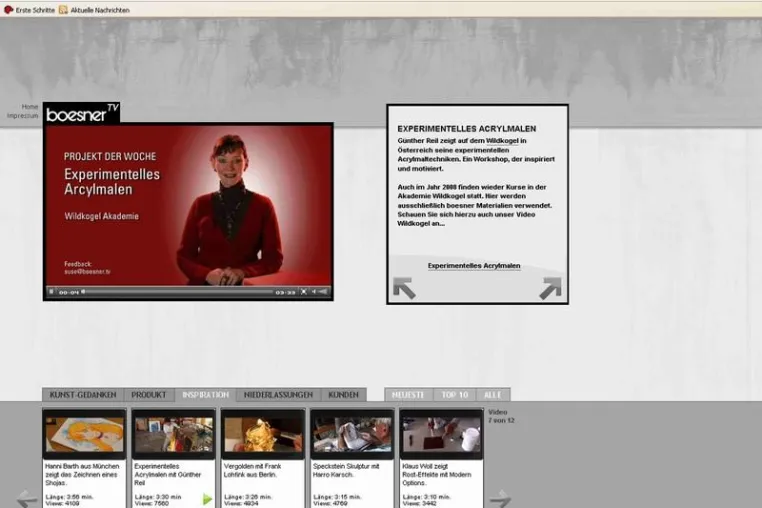Pause the boesner TV video
This screenshot has width=762, height=508.
click(51, 292)
